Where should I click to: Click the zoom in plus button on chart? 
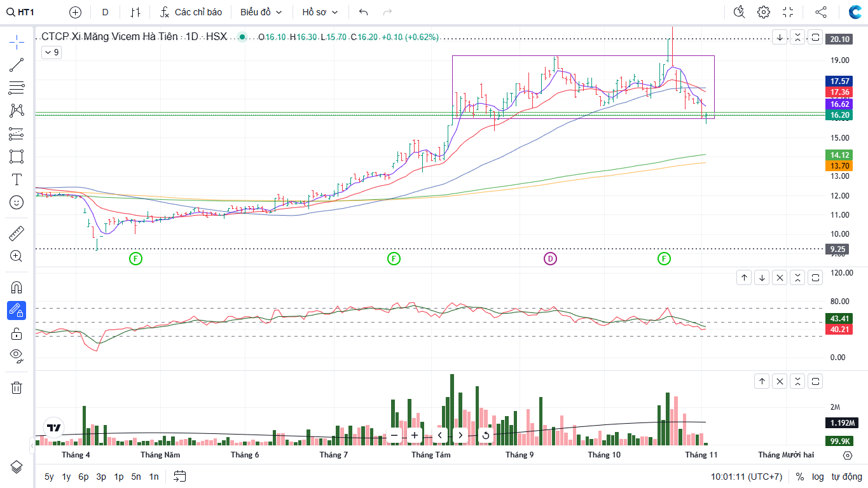415,435
